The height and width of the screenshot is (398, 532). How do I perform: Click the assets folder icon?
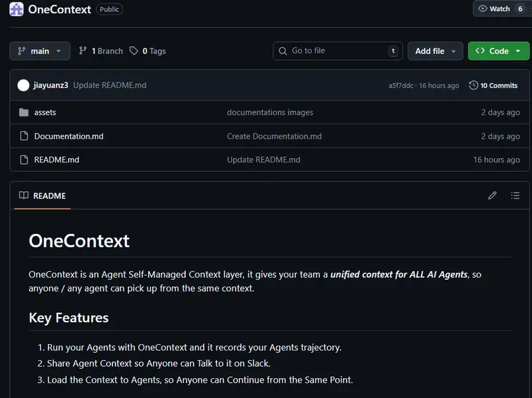(24, 112)
